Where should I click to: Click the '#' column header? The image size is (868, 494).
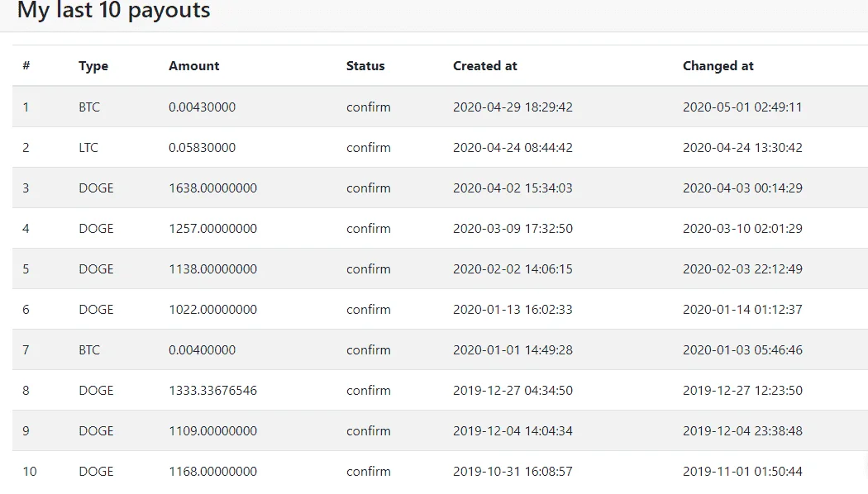coord(26,66)
